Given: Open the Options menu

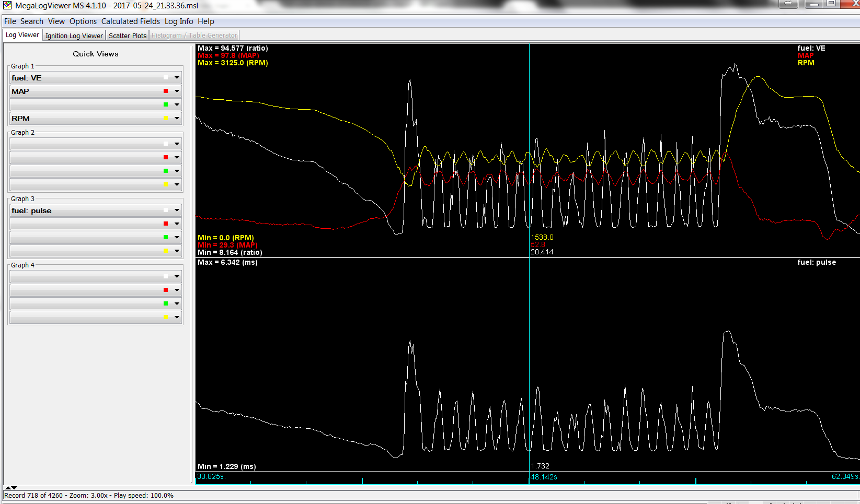Looking at the screenshot, I should (83, 21).
